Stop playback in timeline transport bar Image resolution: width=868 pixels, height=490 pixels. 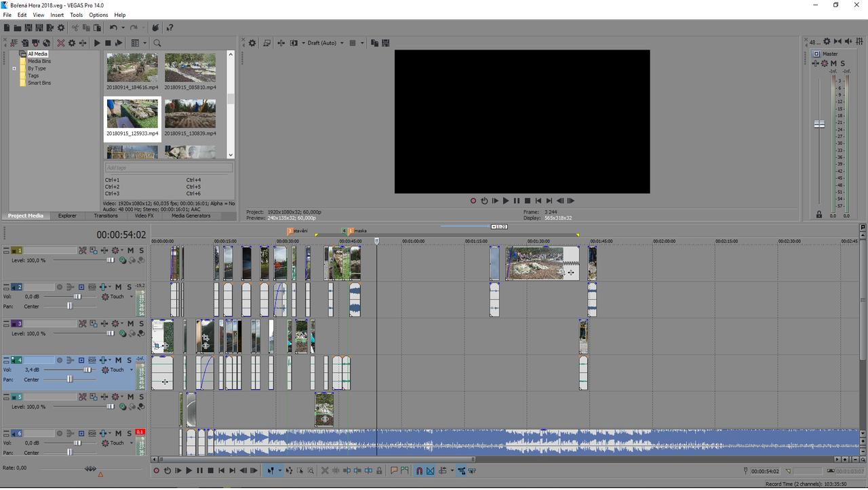tap(210, 470)
